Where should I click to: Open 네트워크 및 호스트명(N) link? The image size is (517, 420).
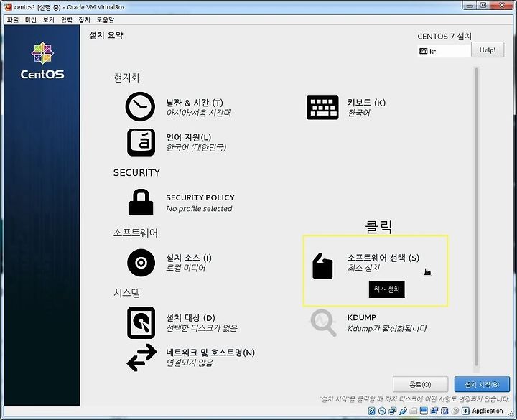coord(210,353)
